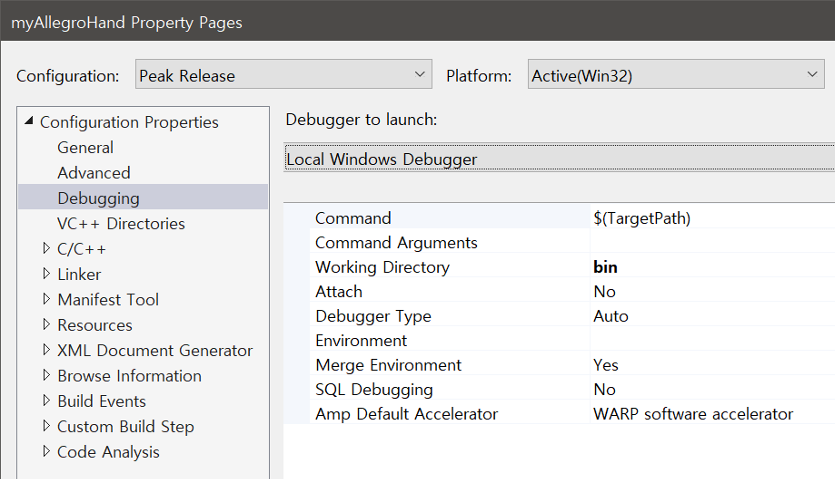Expand the Browse Information node arrow

click(46, 375)
